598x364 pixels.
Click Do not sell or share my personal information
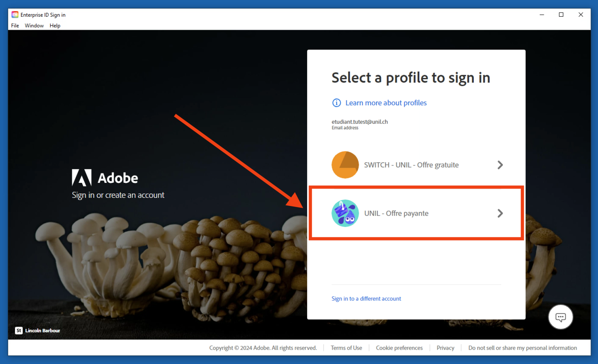pos(522,348)
